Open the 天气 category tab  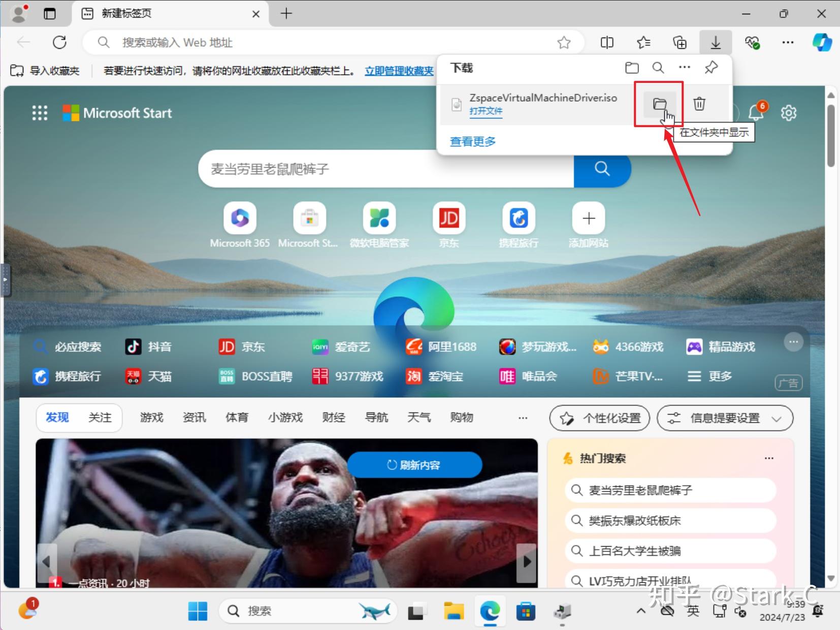pos(419,418)
